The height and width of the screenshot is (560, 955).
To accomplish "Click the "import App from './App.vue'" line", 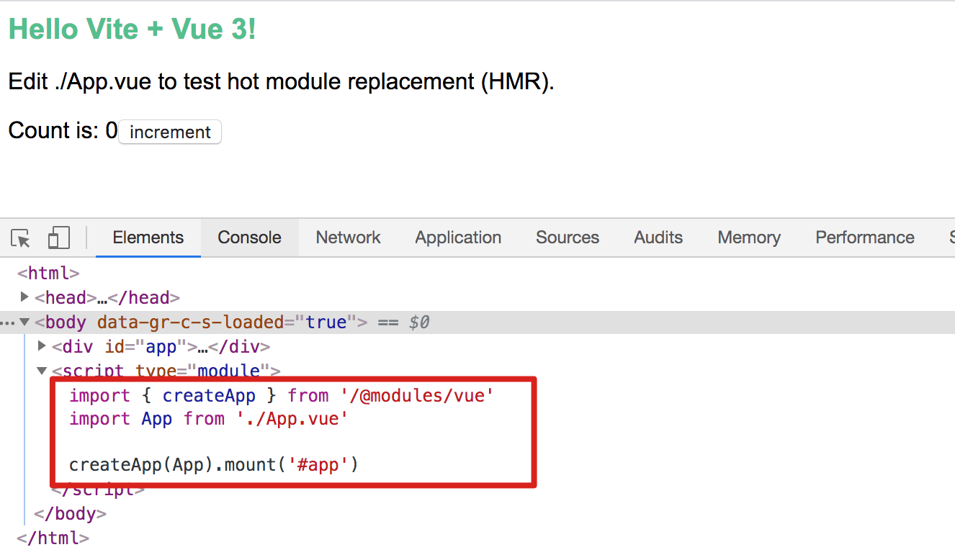I will (x=209, y=418).
